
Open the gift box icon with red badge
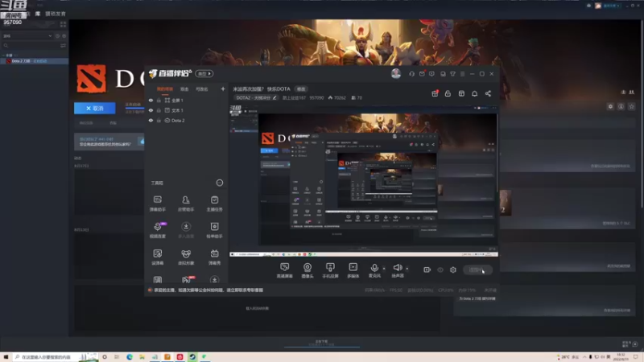point(435,93)
